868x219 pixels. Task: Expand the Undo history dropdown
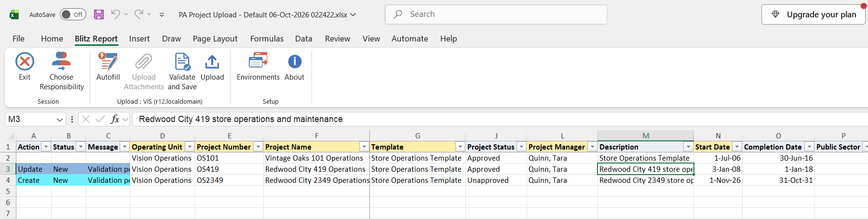[x=126, y=14]
